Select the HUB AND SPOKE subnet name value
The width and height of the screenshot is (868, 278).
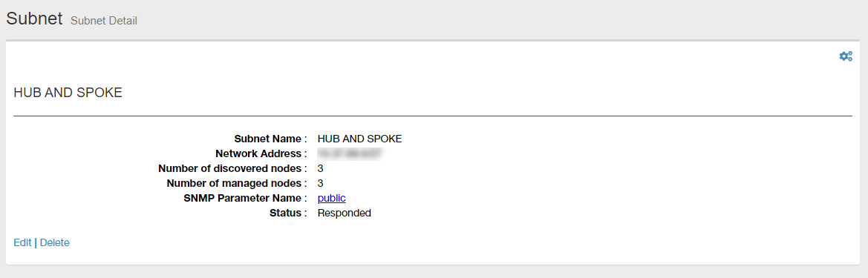pos(360,138)
